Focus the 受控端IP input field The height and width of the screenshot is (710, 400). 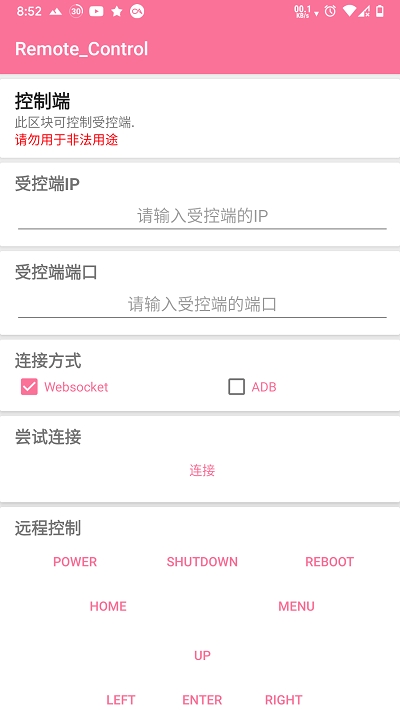point(202,216)
